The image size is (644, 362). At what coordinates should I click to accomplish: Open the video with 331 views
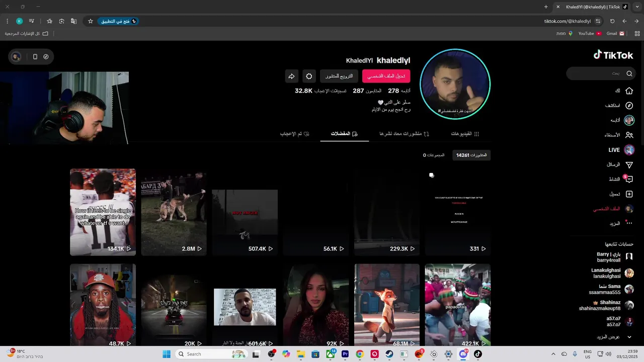[x=458, y=212]
